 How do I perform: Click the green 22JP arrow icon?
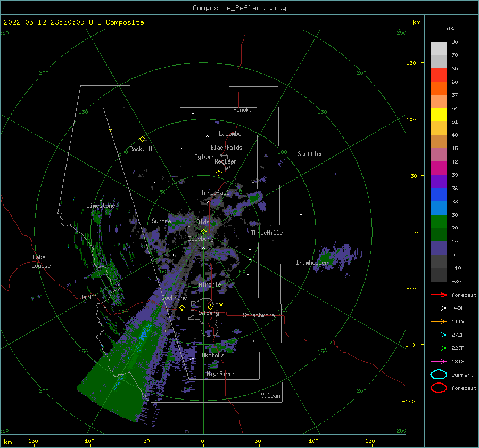[x=439, y=348]
